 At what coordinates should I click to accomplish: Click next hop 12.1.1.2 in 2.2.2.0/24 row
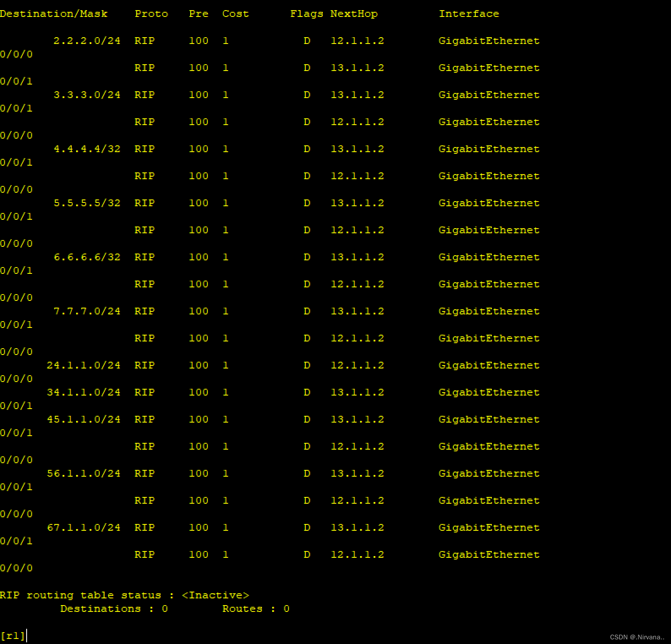coord(357,41)
